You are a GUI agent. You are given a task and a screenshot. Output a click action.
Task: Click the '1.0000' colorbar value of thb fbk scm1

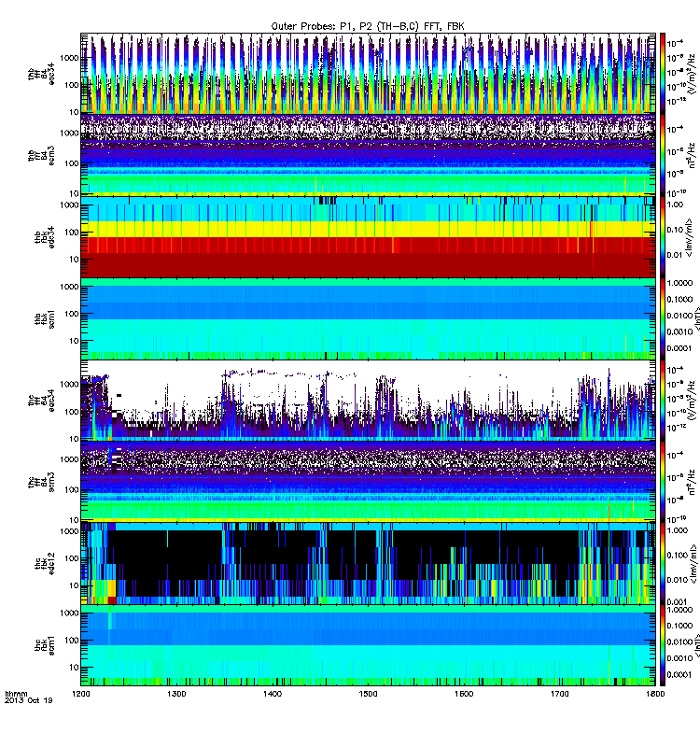click(679, 283)
